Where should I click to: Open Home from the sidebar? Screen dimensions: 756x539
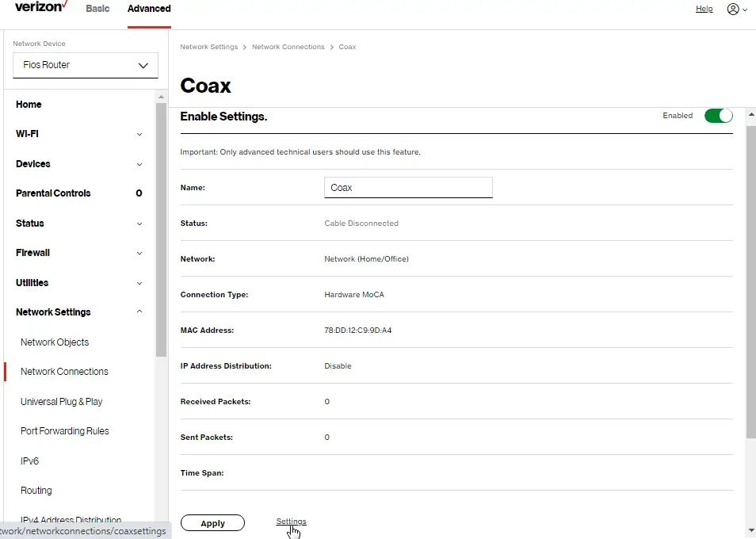click(29, 104)
